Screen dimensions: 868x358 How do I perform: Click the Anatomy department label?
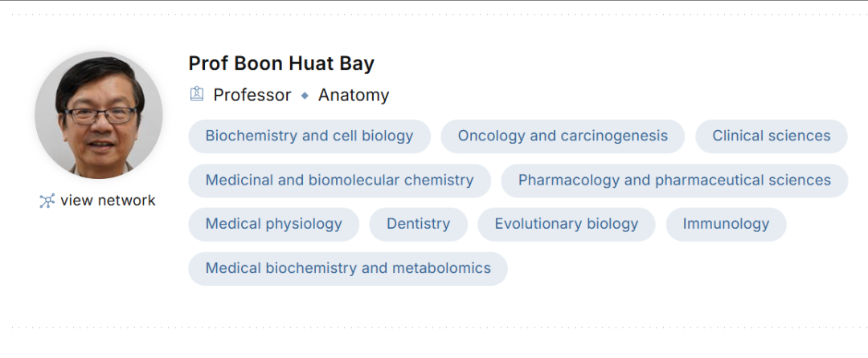pos(354,96)
